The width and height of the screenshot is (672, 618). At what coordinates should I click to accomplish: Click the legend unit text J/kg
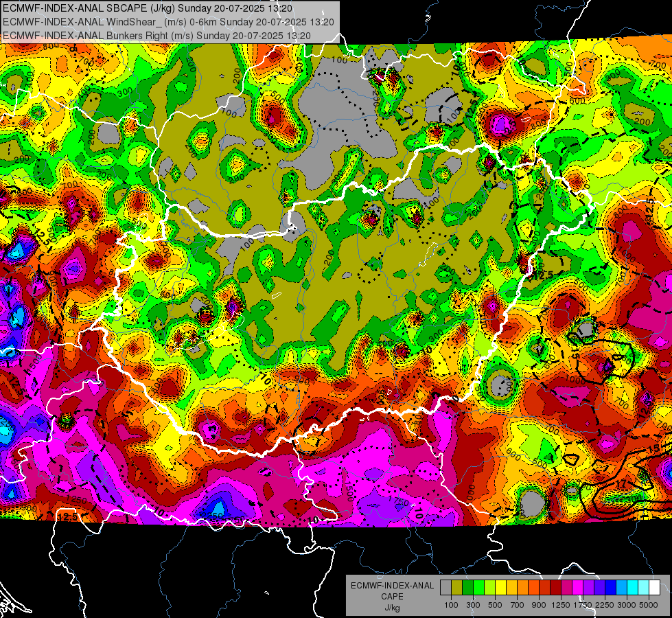pos(392,608)
